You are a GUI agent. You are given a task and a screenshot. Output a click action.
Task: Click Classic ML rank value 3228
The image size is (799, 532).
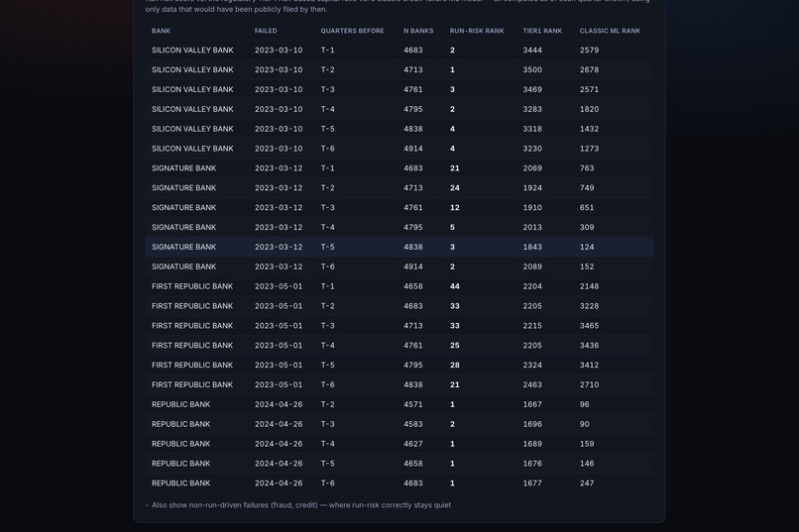click(x=589, y=306)
